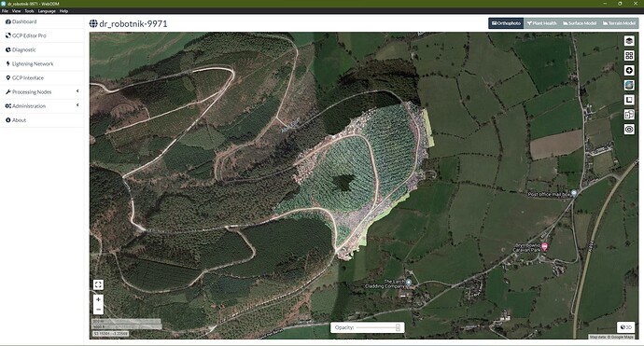644x346 pixels.
Task: Click the Bryn Bowlio Caravan Park marker
Action: point(545,246)
